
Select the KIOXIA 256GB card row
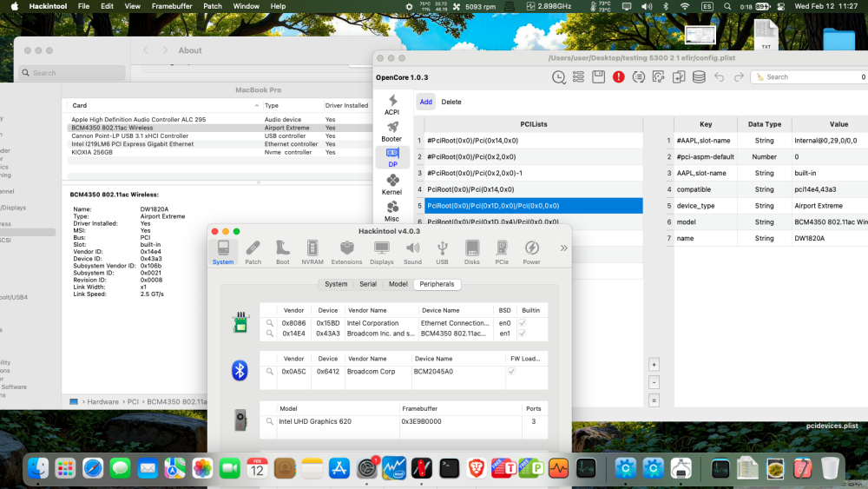(x=220, y=152)
